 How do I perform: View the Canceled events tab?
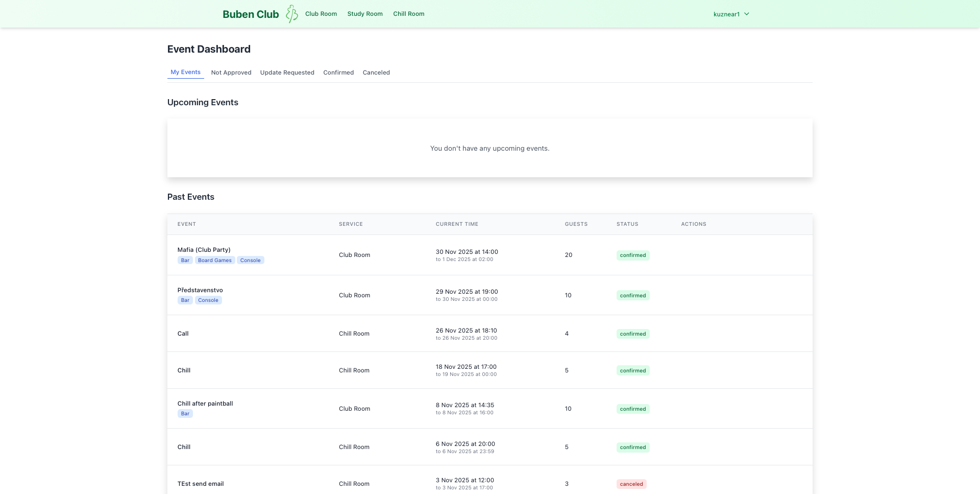pyautogui.click(x=376, y=73)
